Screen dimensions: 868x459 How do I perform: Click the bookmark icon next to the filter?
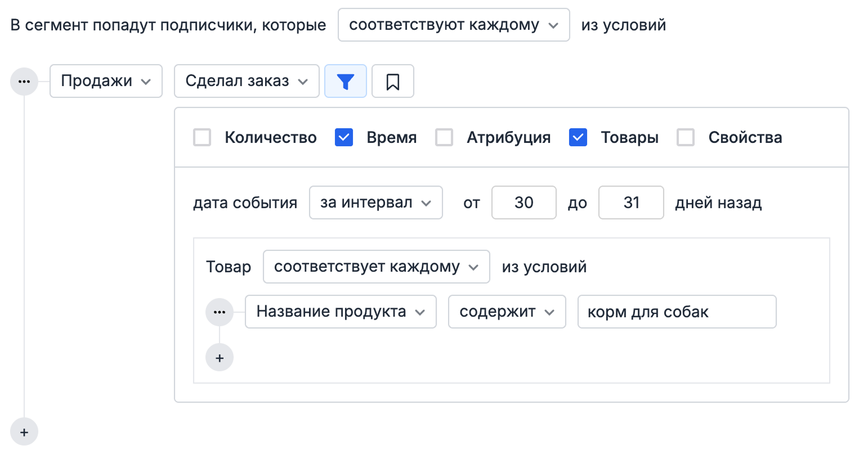[x=392, y=81]
